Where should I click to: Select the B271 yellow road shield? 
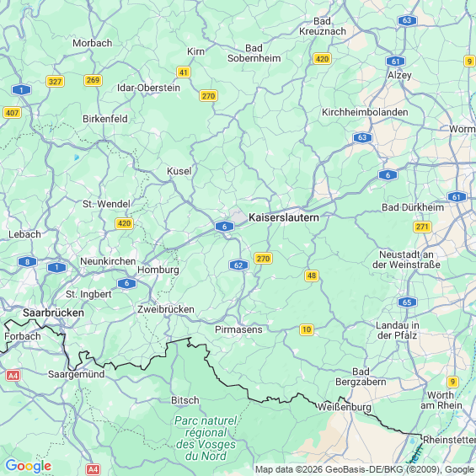(422, 227)
